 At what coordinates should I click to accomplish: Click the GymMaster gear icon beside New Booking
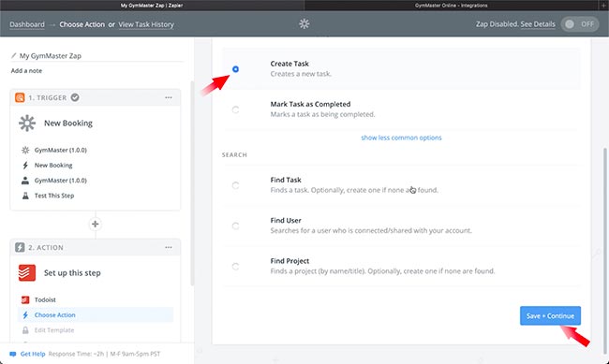pos(27,123)
